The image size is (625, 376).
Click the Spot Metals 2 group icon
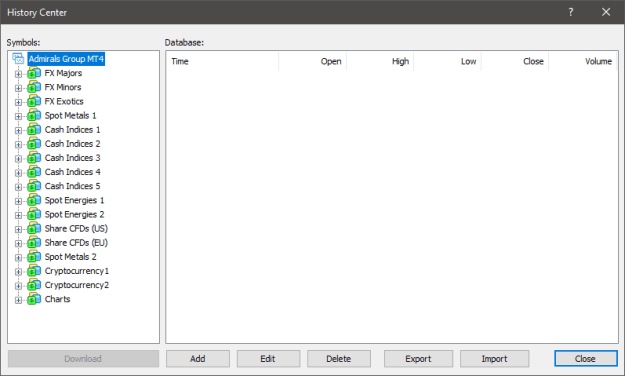(34, 257)
